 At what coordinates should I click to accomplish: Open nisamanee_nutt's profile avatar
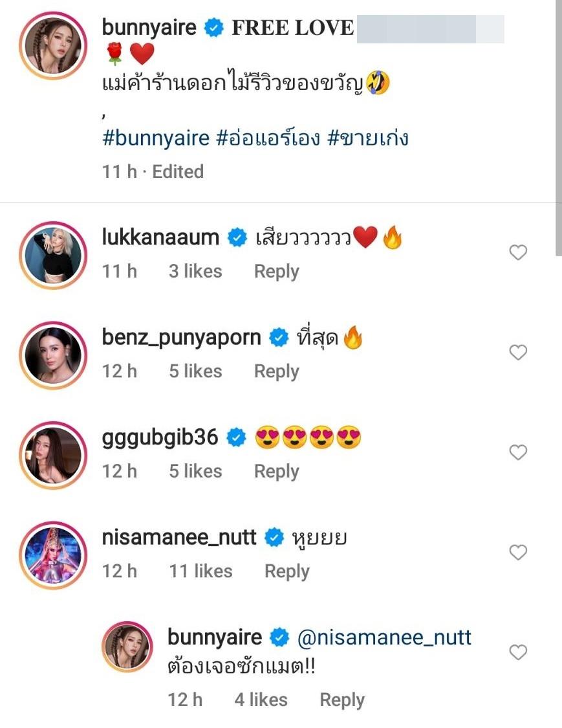[52, 554]
